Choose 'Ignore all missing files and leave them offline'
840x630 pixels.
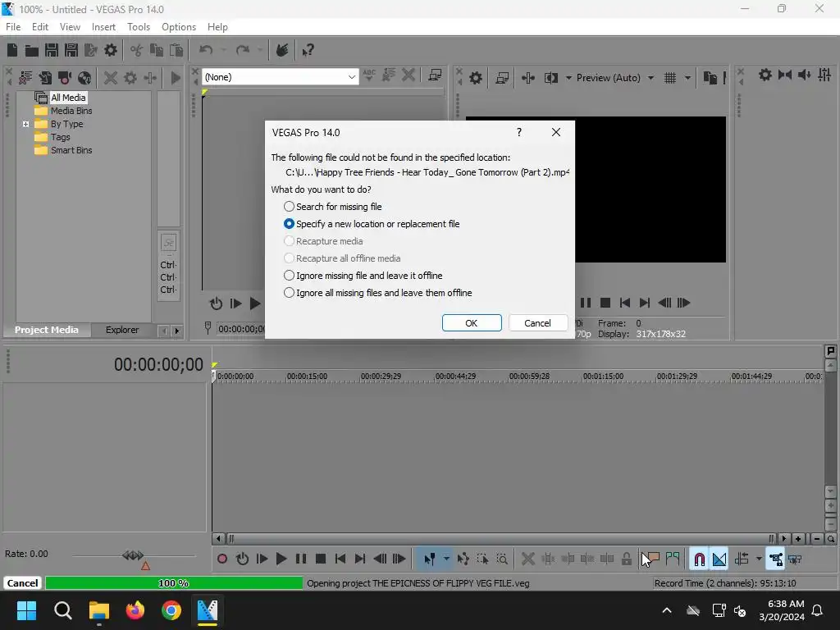(x=377, y=293)
